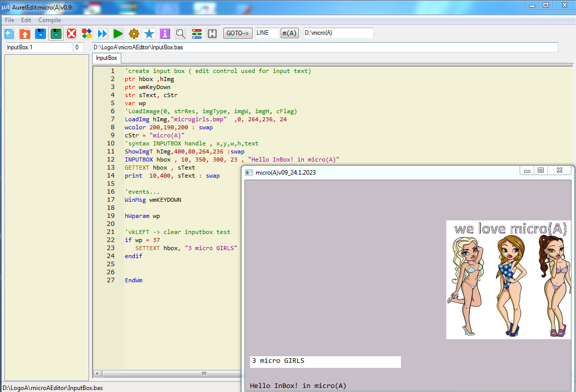Click the red-green-blue bars icon
The width and height of the screenshot is (576, 392).
pos(197,34)
